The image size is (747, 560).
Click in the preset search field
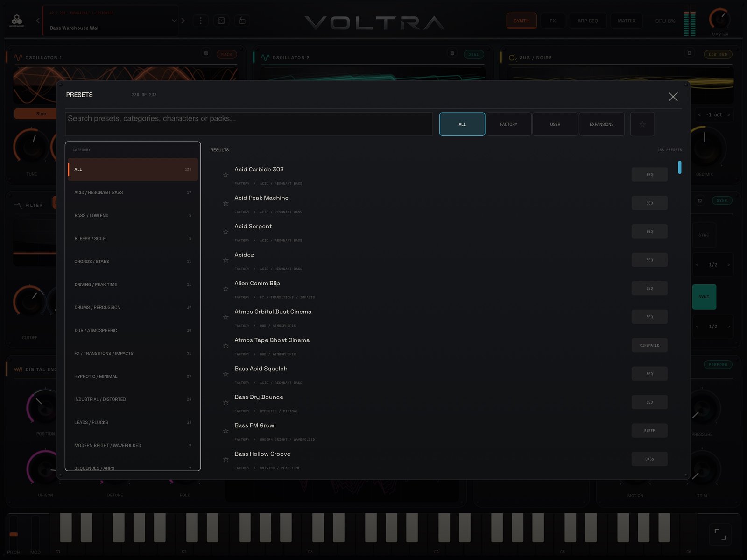pos(249,124)
